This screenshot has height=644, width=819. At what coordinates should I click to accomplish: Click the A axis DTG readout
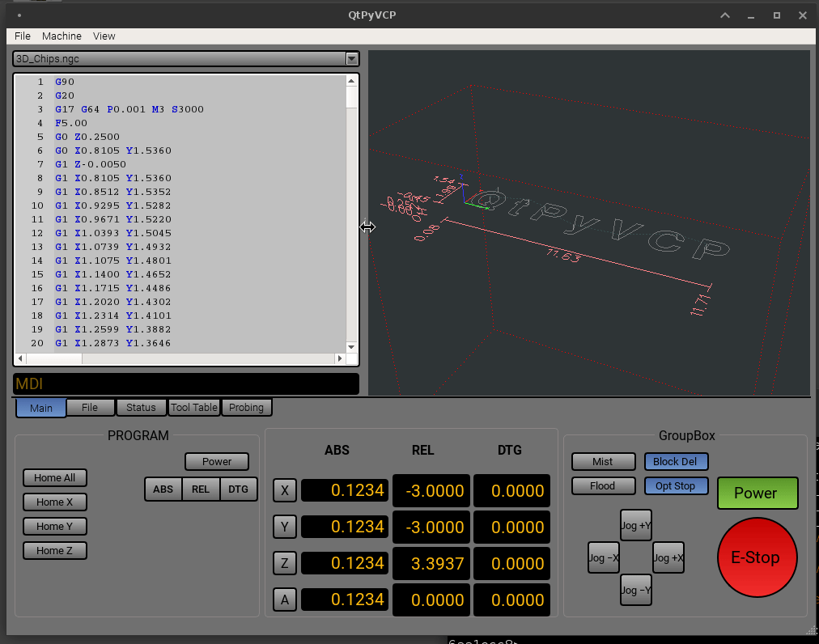click(511, 600)
